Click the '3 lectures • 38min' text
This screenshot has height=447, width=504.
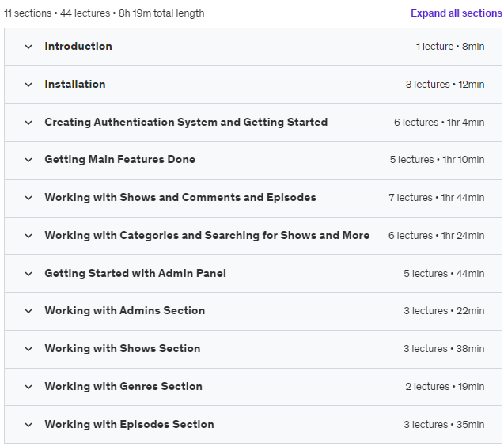444,349
